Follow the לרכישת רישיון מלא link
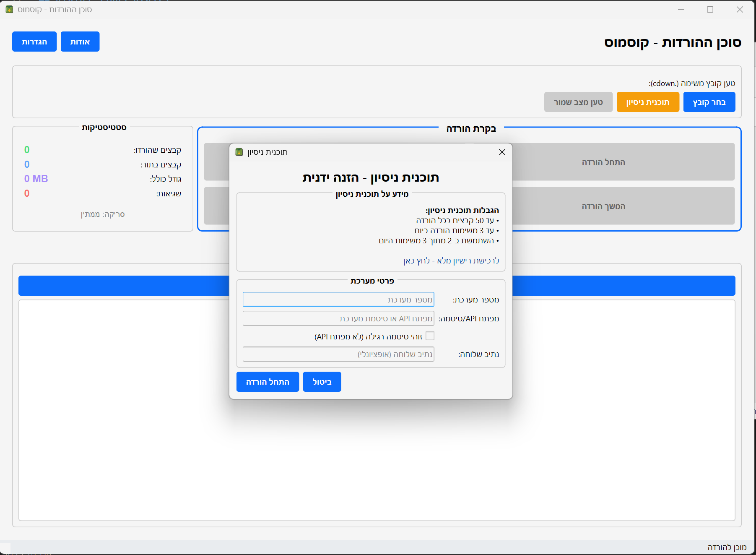 [451, 261]
